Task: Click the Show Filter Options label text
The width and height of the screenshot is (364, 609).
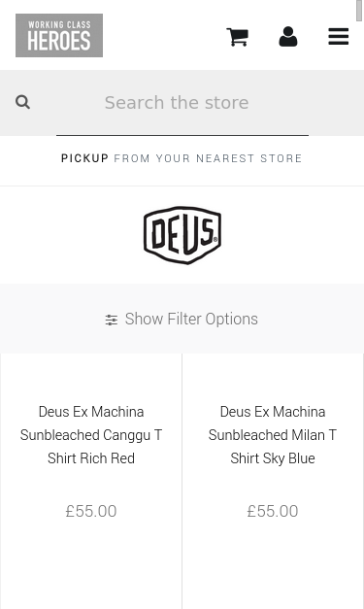Action: pos(191,319)
